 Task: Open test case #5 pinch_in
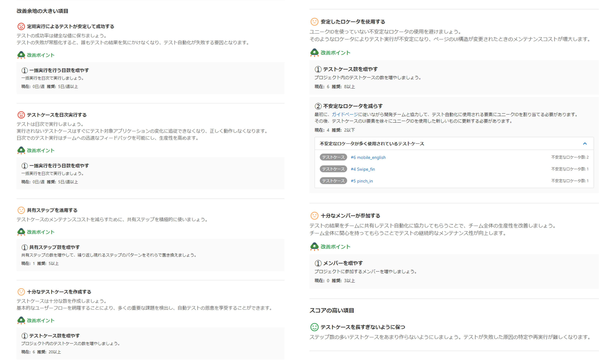point(362,181)
